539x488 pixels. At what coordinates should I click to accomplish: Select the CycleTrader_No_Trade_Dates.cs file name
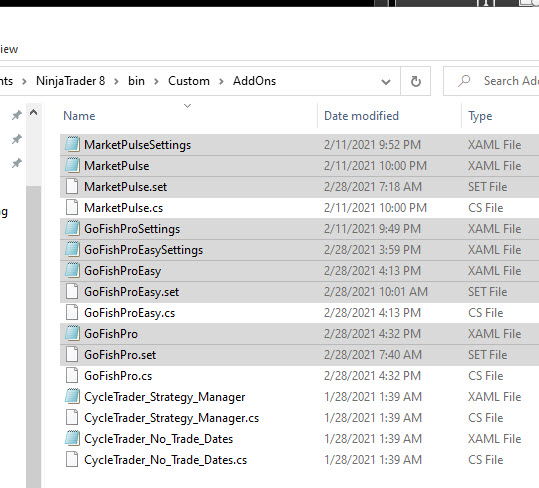pos(166,460)
